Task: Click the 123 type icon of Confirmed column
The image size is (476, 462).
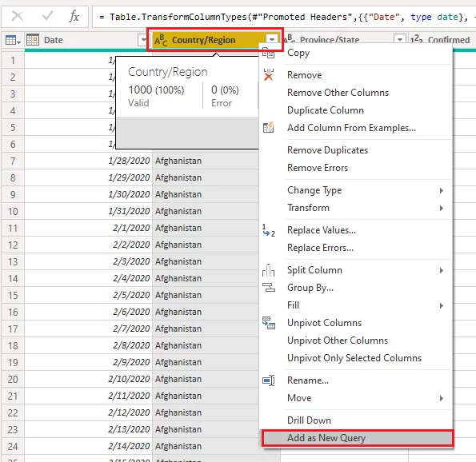Action: tap(417, 39)
